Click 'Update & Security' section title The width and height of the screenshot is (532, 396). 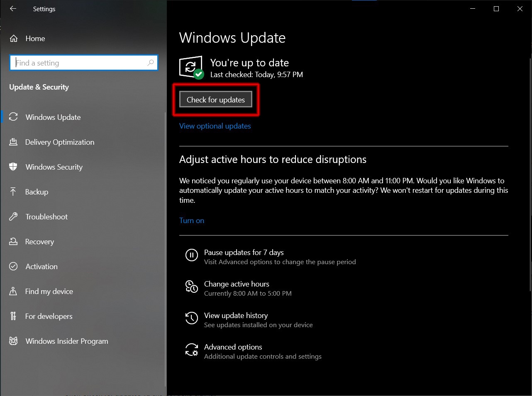(x=39, y=87)
